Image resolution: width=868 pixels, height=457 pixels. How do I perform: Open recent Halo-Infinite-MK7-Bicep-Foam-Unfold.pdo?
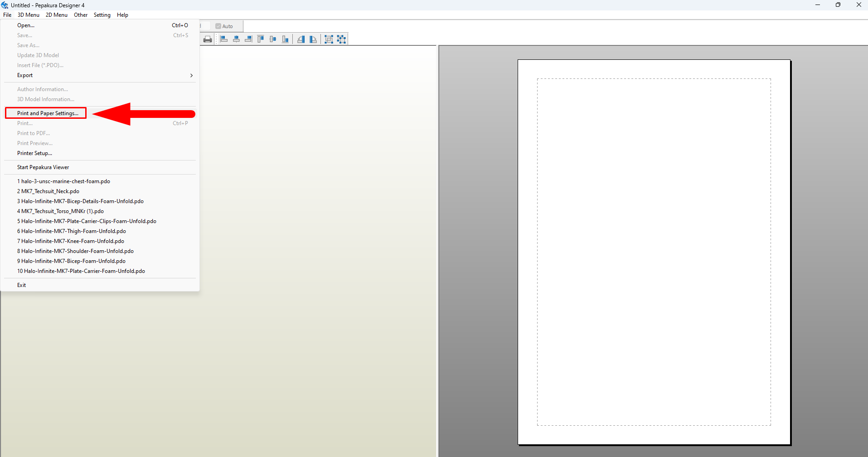(100, 261)
